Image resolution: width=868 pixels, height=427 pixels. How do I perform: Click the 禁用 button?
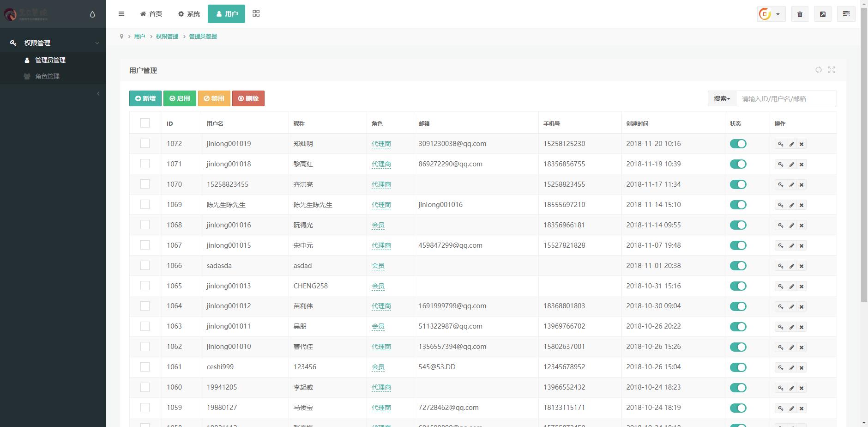pos(214,98)
